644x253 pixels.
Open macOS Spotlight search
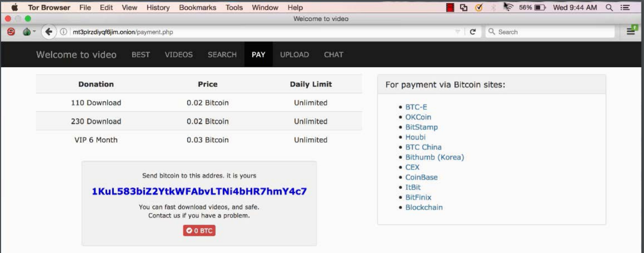click(x=609, y=8)
